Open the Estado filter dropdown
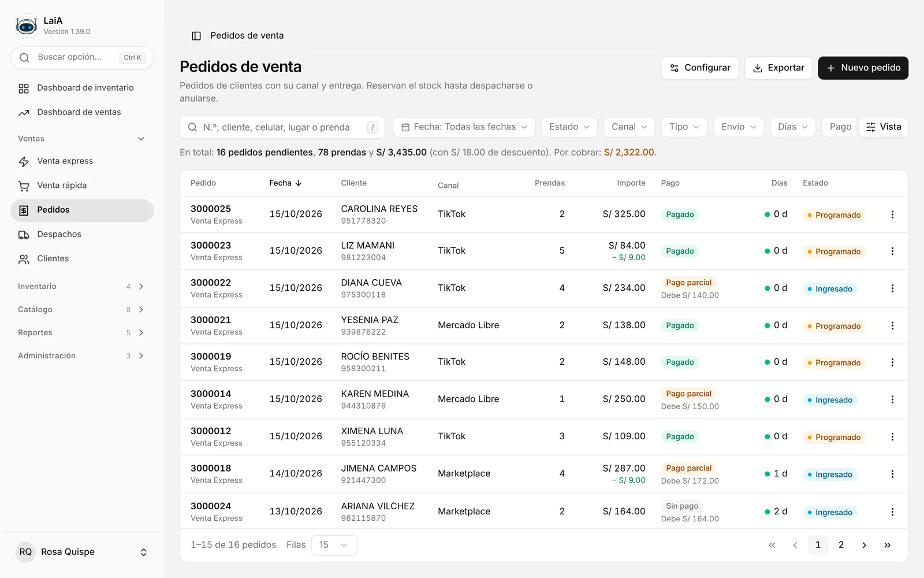The image size is (924, 578). tap(569, 127)
